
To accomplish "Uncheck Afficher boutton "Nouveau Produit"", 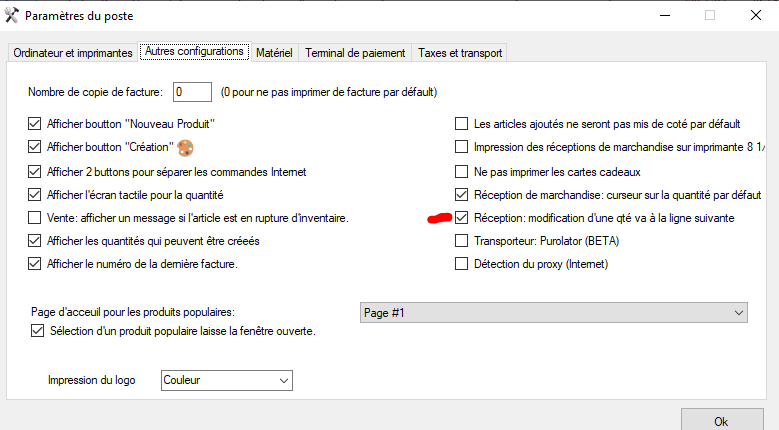I will [x=34, y=124].
